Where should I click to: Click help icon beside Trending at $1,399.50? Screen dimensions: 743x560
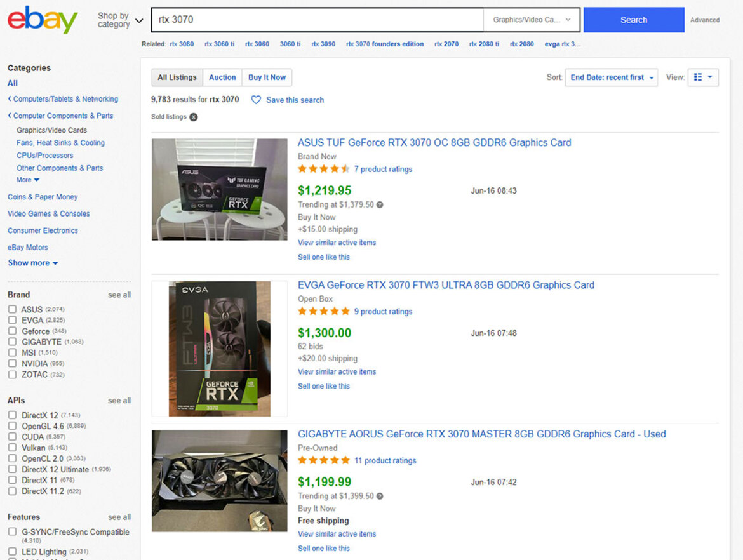point(380,496)
